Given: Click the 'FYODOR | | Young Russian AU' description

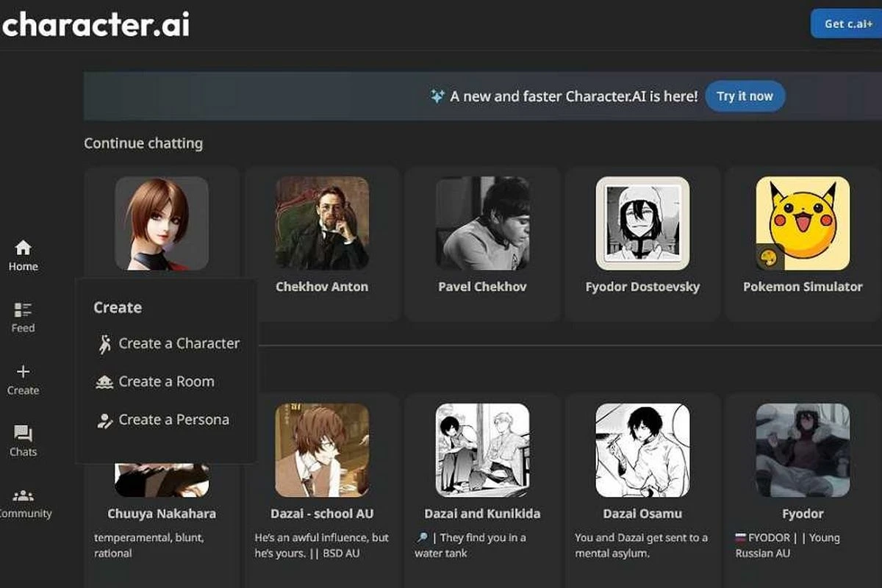Looking at the screenshot, I should 788,545.
